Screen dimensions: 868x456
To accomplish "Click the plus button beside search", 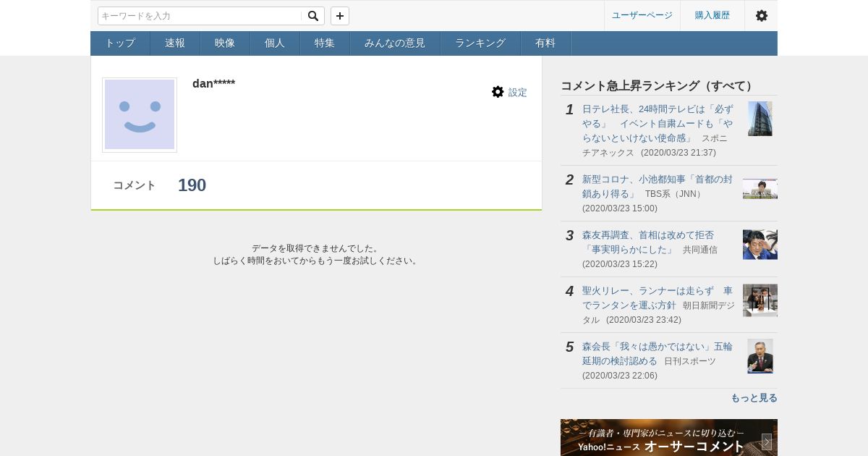I will 340,16.
